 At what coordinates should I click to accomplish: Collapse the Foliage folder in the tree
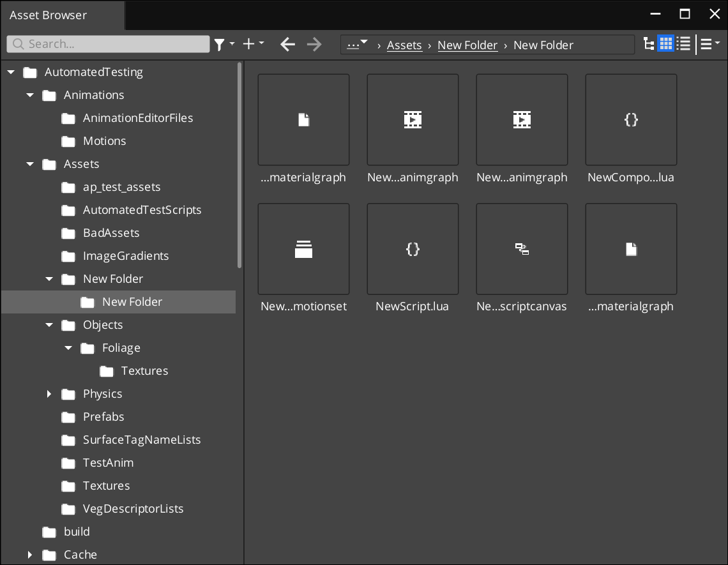pyautogui.click(x=68, y=348)
